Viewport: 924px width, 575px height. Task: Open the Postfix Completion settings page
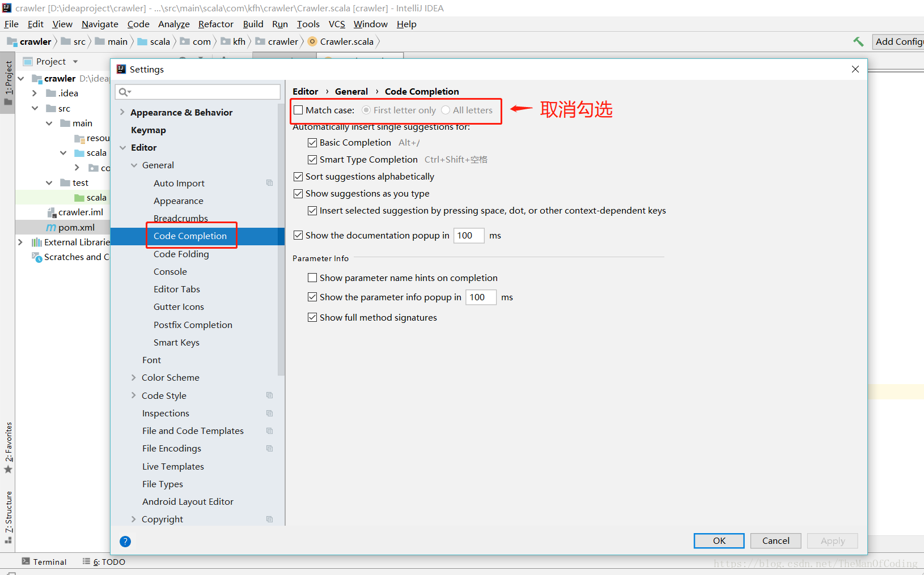tap(193, 325)
